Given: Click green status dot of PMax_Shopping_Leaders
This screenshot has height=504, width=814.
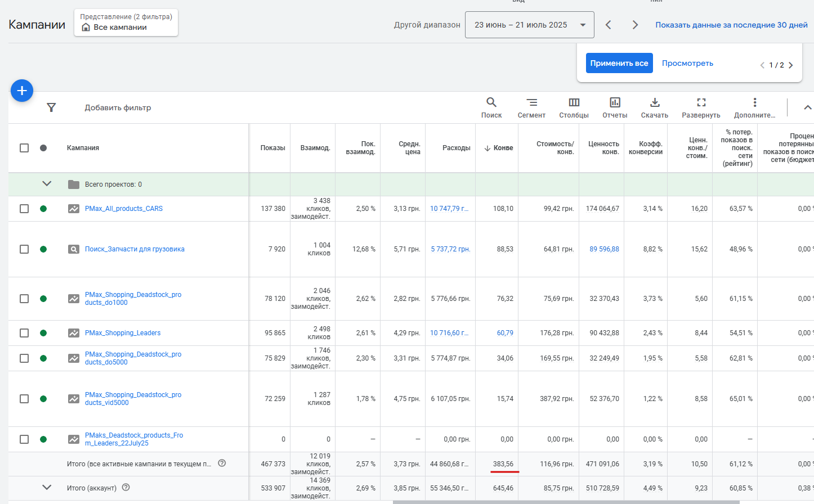Looking at the screenshot, I should pyautogui.click(x=43, y=333).
